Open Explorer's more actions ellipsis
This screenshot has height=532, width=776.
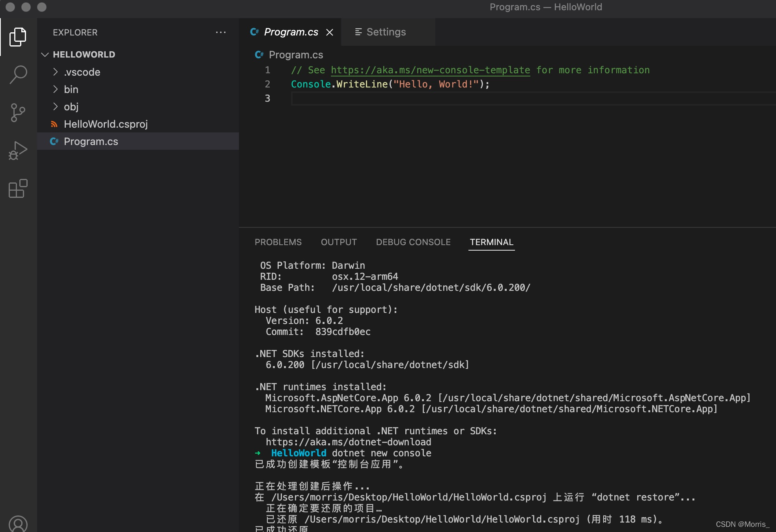(221, 32)
